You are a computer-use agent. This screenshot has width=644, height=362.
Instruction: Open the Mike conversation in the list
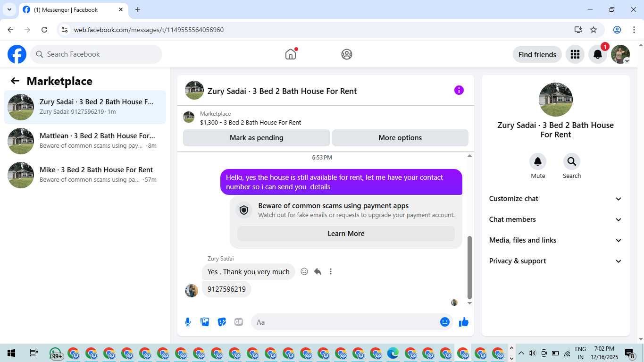tap(85, 175)
